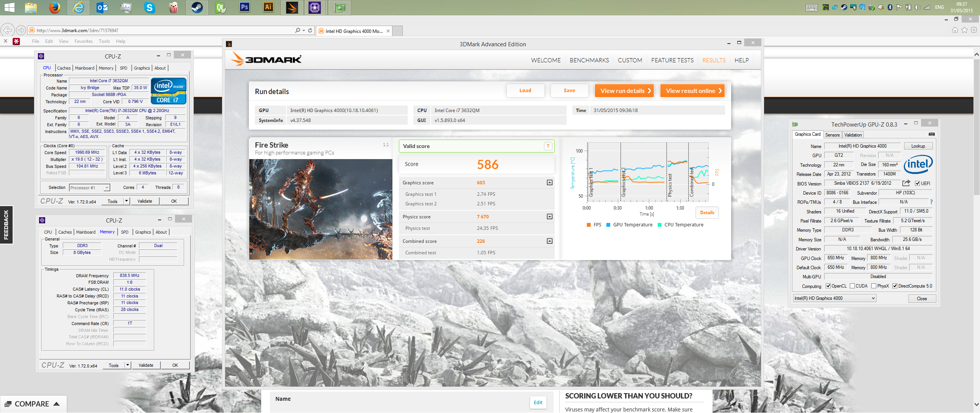Toggle the UEFI checkbox in GPU-Z
This screenshot has height=413, width=980.
coord(917,184)
